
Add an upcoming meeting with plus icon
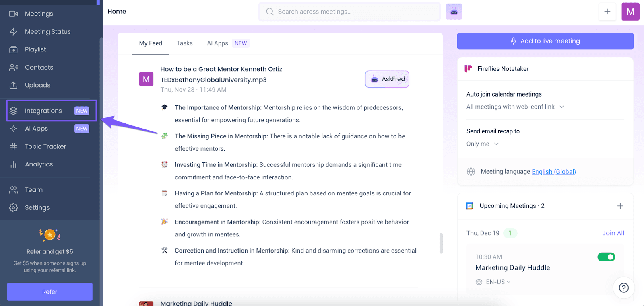pos(620,206)
